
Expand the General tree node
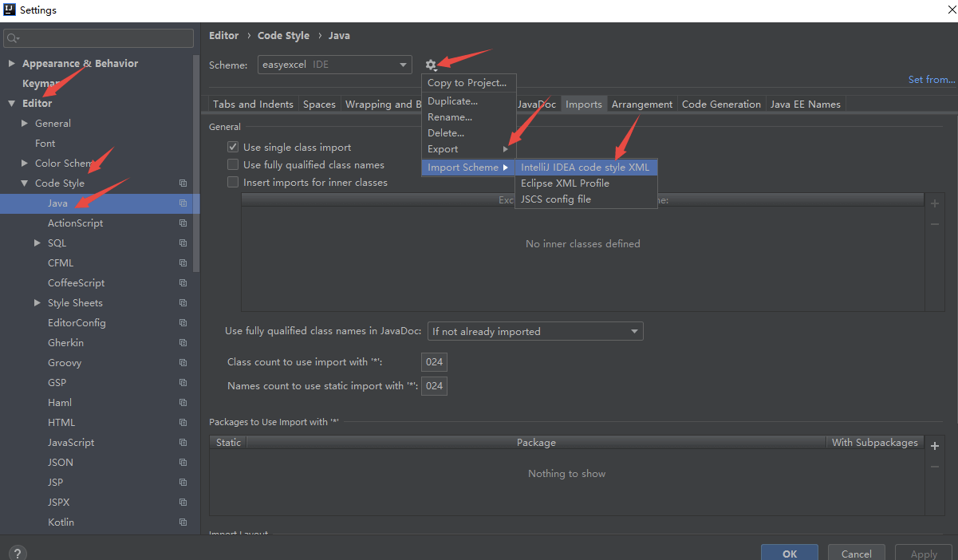tap(25, 124)
